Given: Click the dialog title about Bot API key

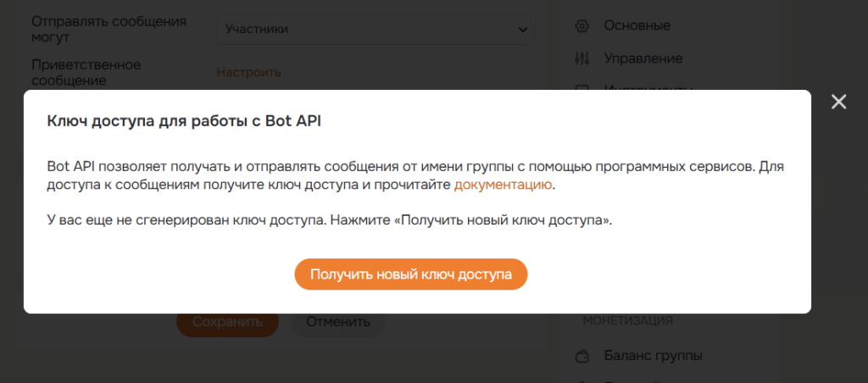Looking at the screenshot, I should (x=184, y=121).
